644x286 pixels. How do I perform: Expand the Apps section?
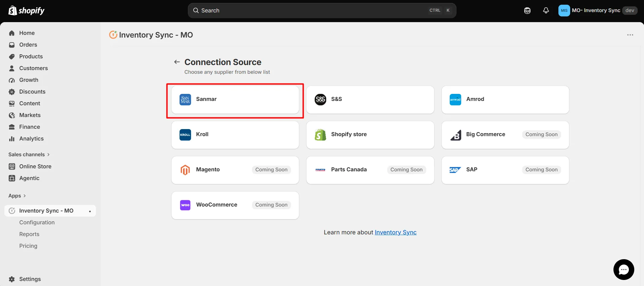tap(17, 196)
